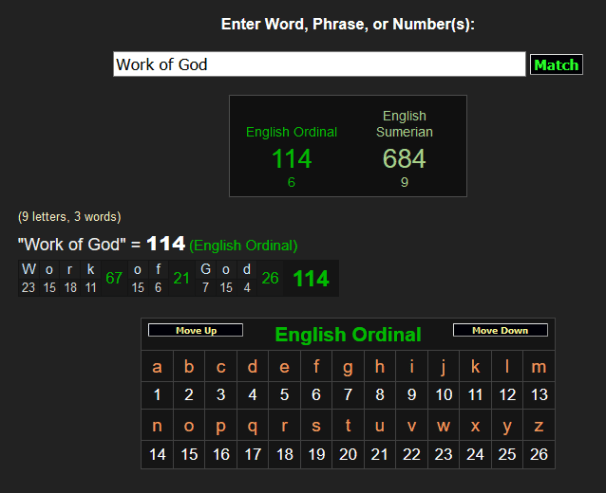Click letter 'z' in cipher chart
The width and height of the screenshot is (606, 493).
[x=539, y=426]
